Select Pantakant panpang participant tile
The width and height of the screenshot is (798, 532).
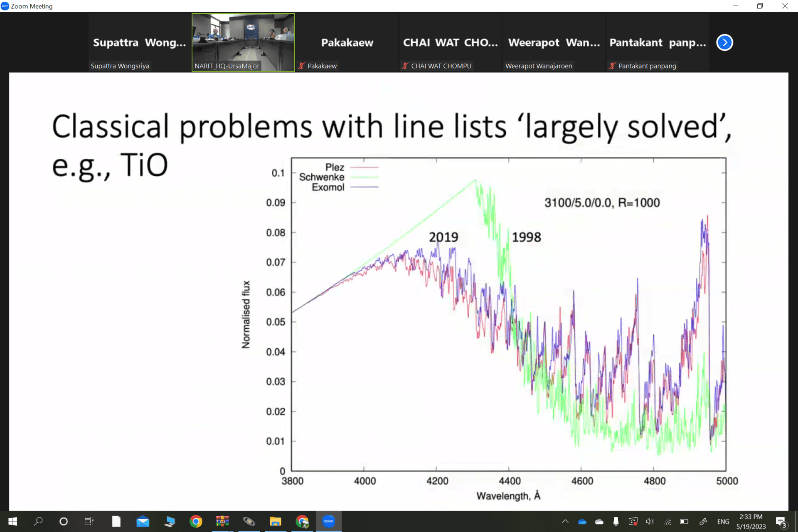658,42
